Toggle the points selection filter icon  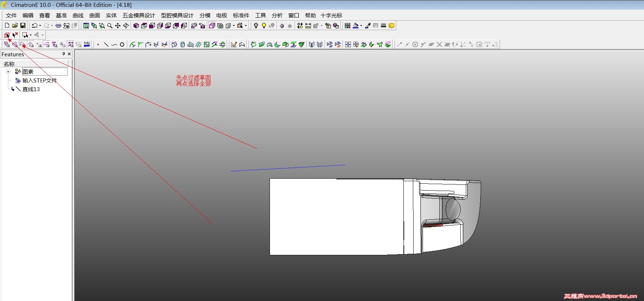pyautogui.click(x=38, y=45)
